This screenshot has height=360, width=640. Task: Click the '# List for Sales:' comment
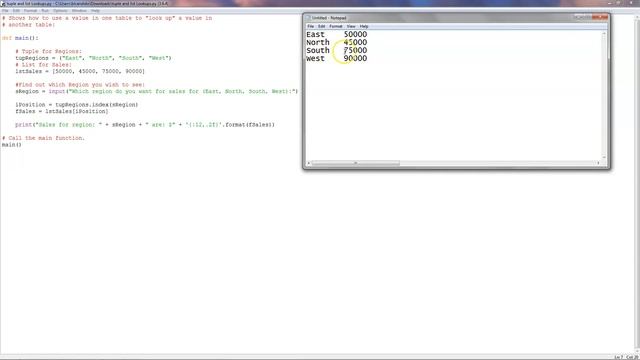click(x=43, y=64)
